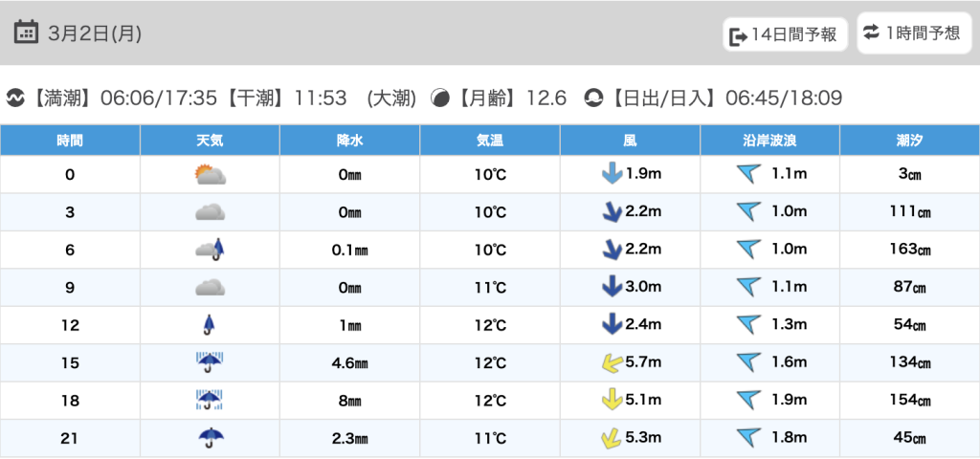The height and width of the screenshot is (459, 980).
Task: Click the 3月2日(月) date label
Action: click(x=95, y=33)
